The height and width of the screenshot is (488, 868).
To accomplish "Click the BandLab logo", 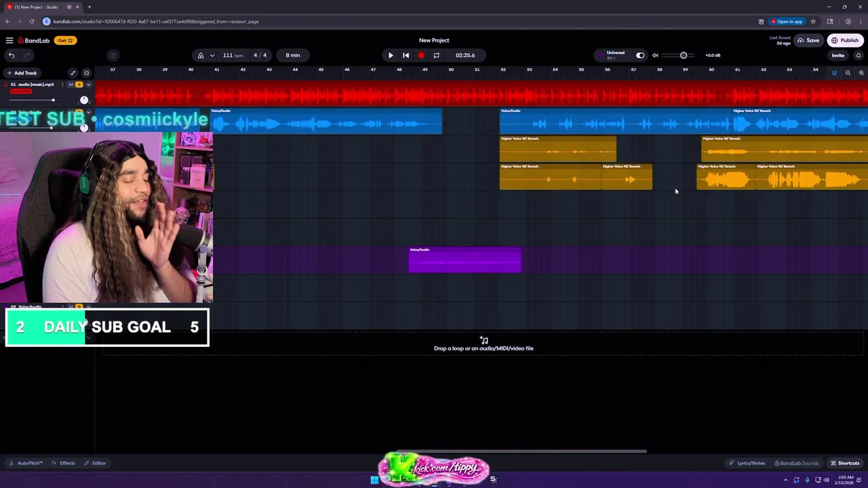I will (34, 41).
